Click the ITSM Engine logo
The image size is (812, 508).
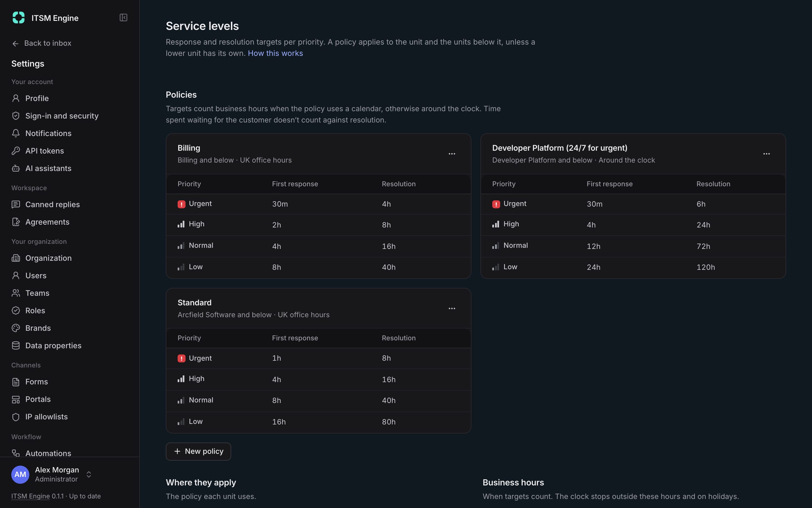tap(18, 17)
